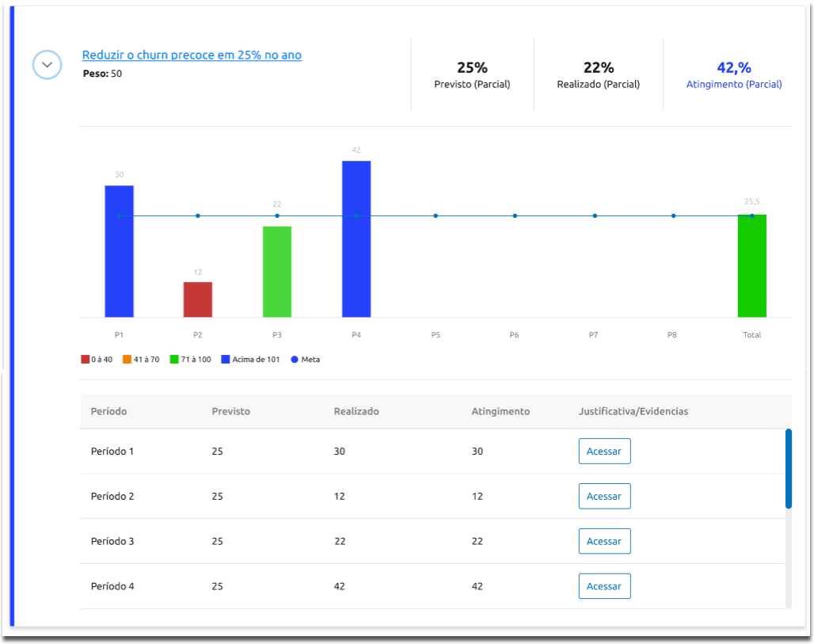Click the Meta point above P6

tap(515, 215)
